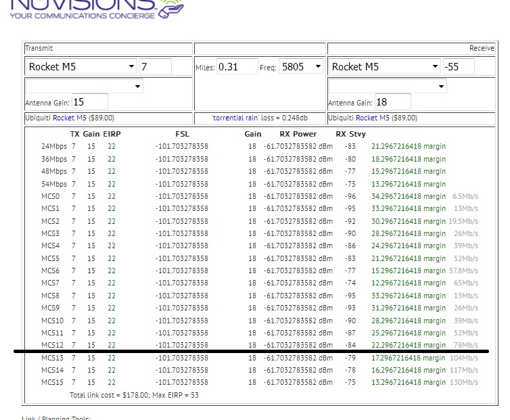Click the EIRP column header
Image resolution: width=510 pixels, height=420 pixels.
[112, 134]
